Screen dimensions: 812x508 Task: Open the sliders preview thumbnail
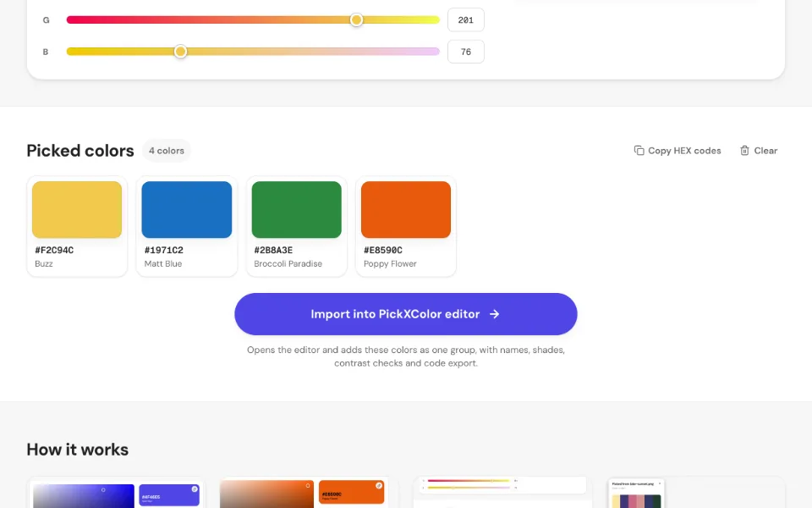pos(502,493)
